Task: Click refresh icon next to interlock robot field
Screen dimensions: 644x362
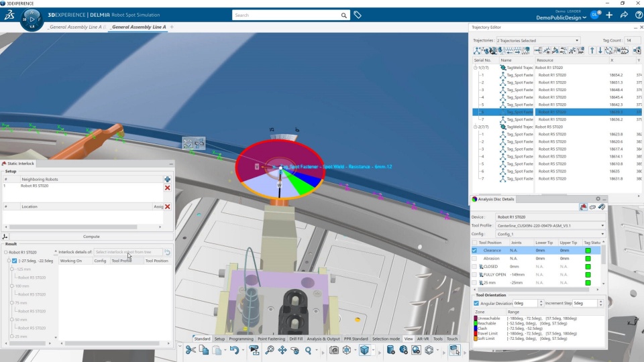Action: point(167,252)
